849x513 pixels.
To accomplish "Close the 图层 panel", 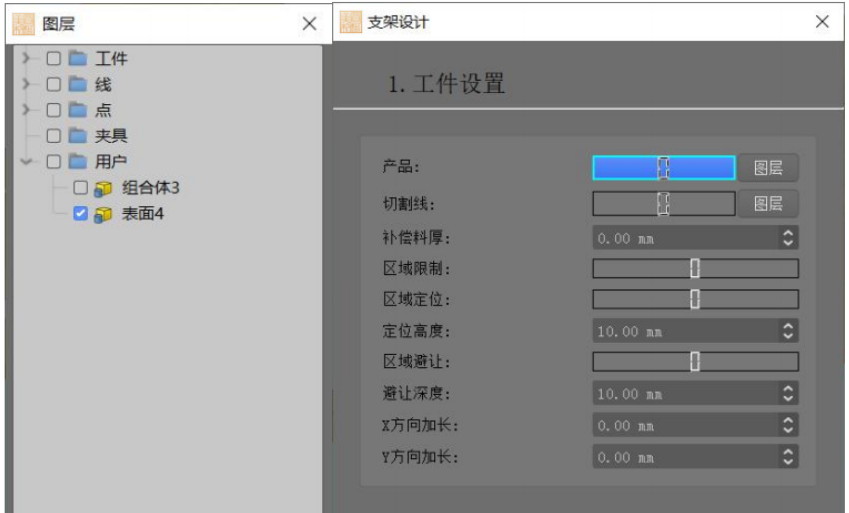I will (x=310, y=23).
